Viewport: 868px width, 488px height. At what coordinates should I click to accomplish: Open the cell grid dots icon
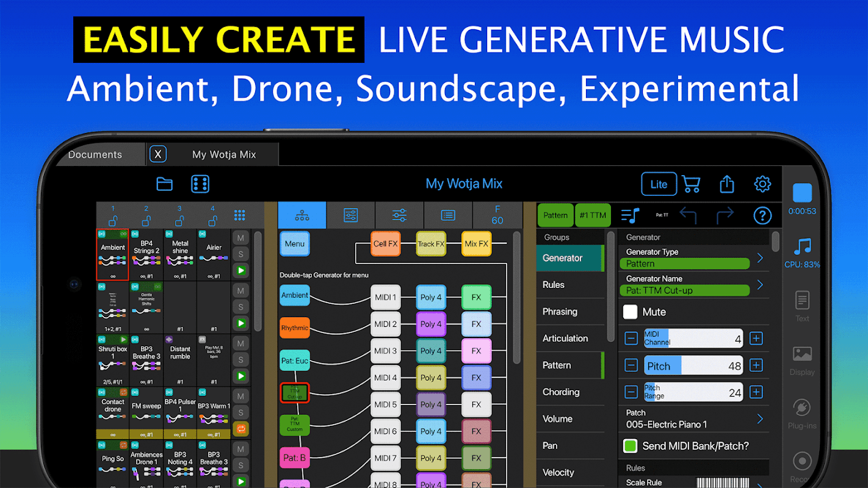click(x=240, y=215)
